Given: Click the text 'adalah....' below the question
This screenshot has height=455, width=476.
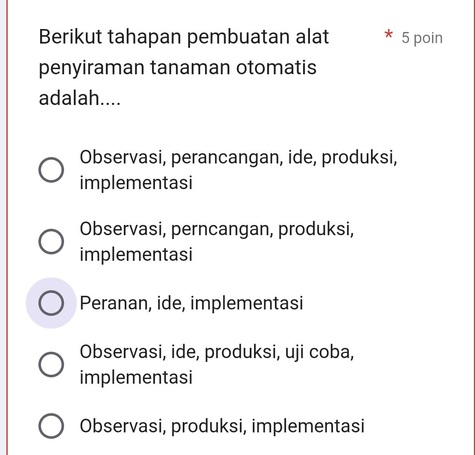Looking at the screenshot, I should pyautogui.click(x=79, y=98).
